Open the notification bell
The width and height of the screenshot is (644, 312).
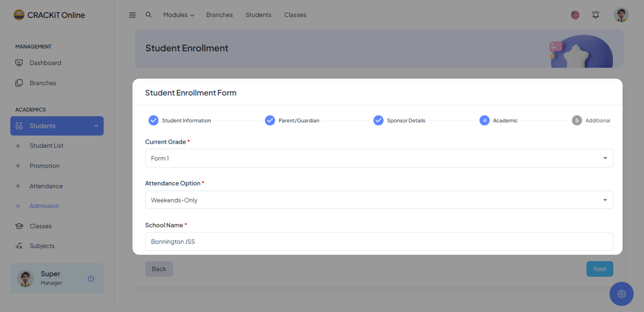(596, 15)
